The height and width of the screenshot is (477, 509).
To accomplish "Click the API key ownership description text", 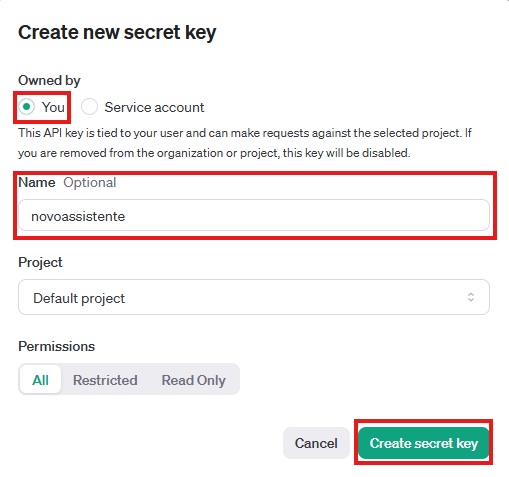I will click(245, 143).
